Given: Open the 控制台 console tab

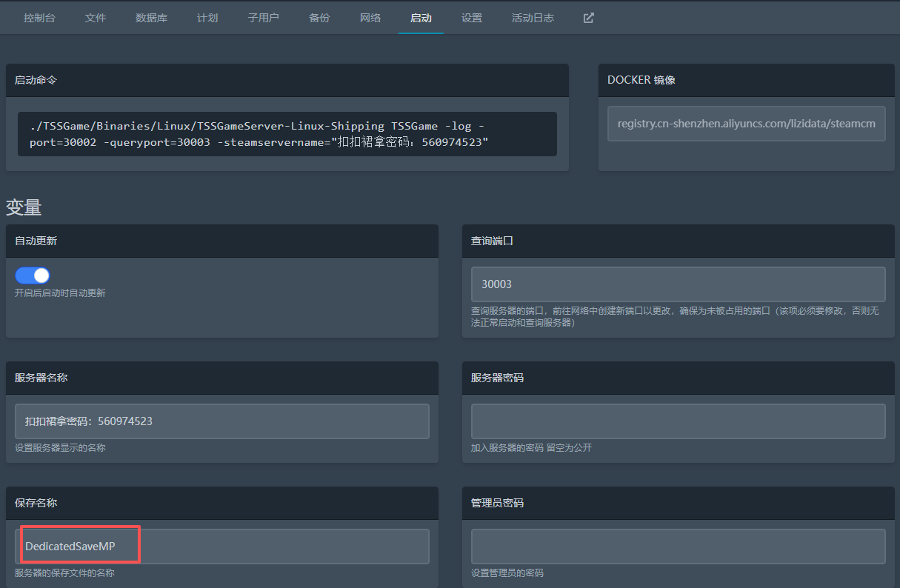Looking at the screenshot, I should (39, 18).
